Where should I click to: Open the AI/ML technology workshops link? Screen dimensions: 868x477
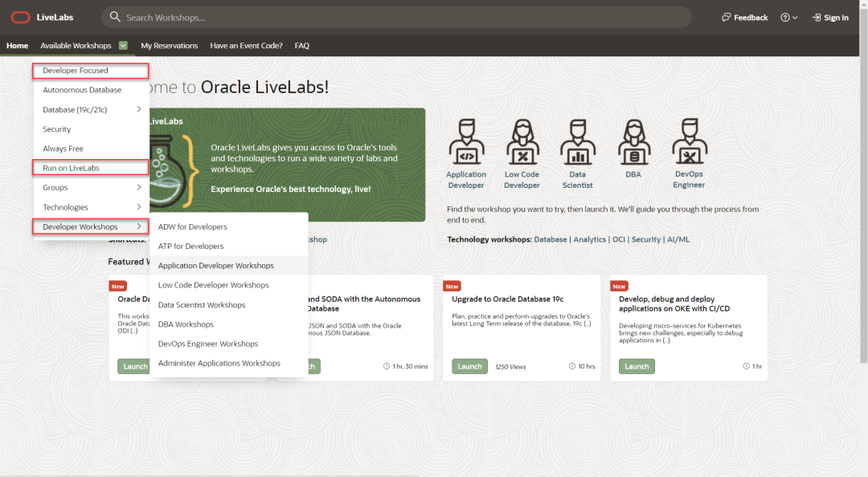[x=678, y=239]
